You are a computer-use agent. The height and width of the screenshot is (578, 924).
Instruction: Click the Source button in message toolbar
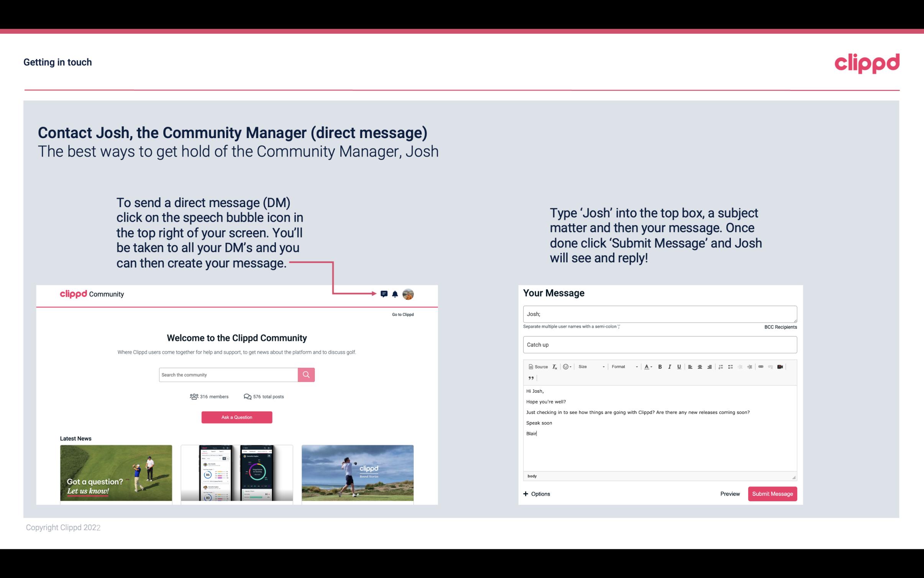538,366
